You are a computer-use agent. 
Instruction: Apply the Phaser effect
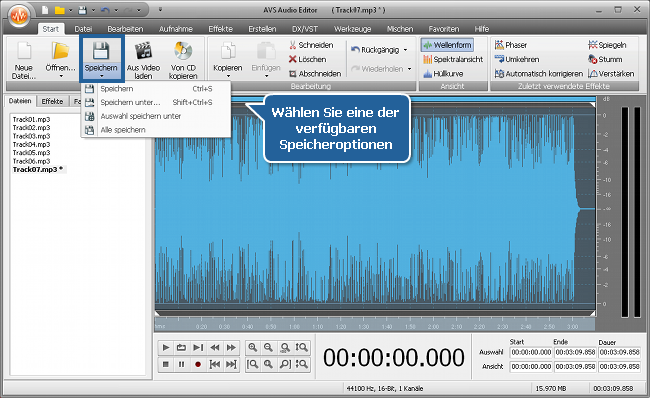(x=511, y=45)
